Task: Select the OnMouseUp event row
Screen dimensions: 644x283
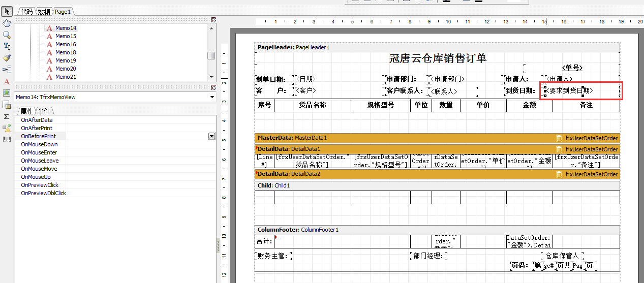Action: pos(115,177)
